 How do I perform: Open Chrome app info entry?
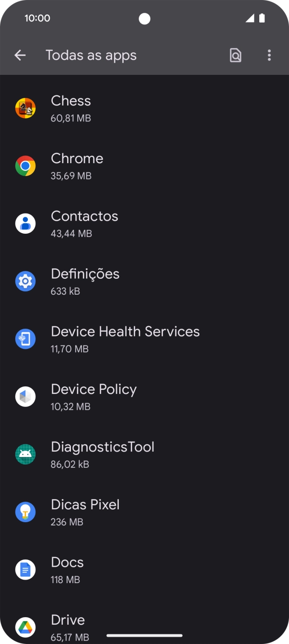tap(144, 166)
